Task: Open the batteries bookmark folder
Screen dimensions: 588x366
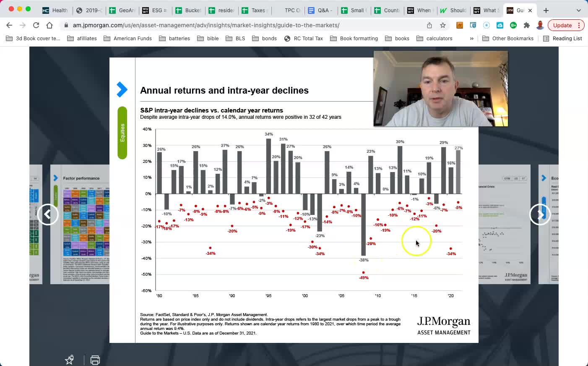Action: [174, 38]
